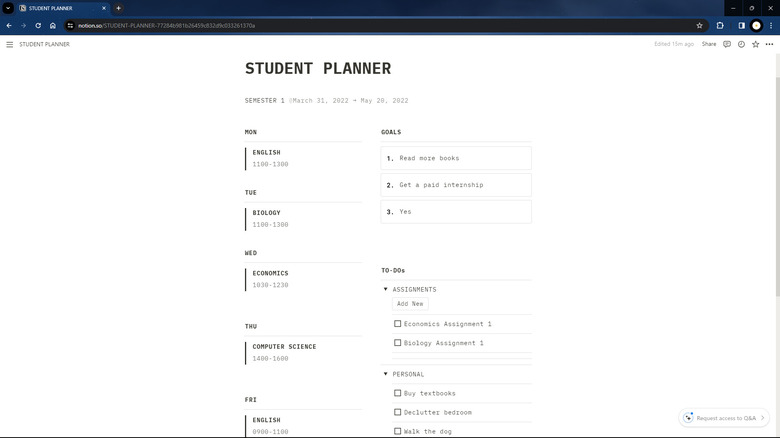Open the comments panel icon

(727, 44)
